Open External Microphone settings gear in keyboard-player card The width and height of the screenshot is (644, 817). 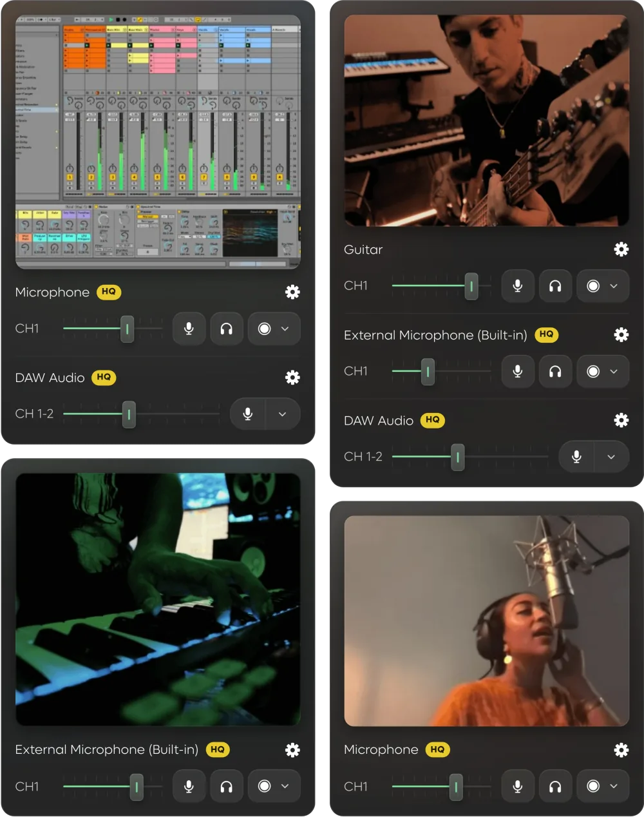coord(292,749)
